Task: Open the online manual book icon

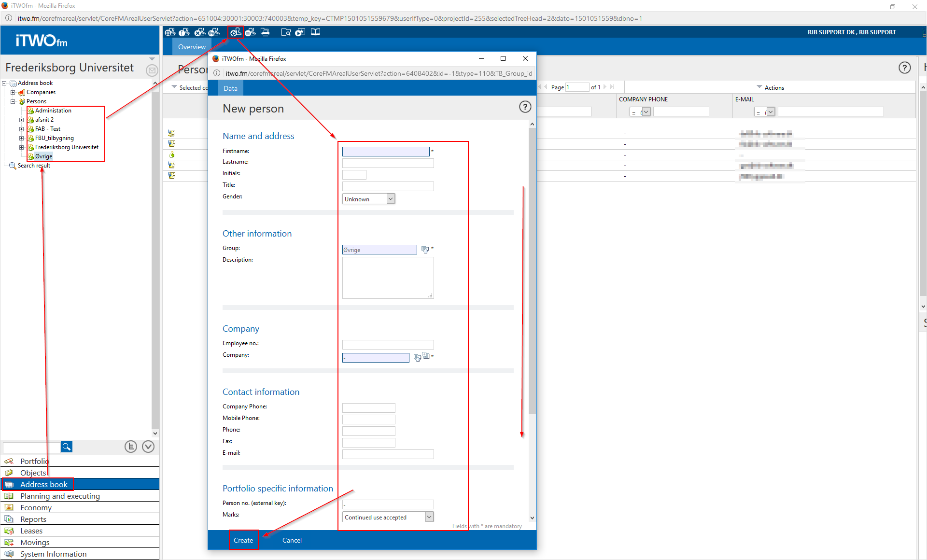Action: (315, 32)
